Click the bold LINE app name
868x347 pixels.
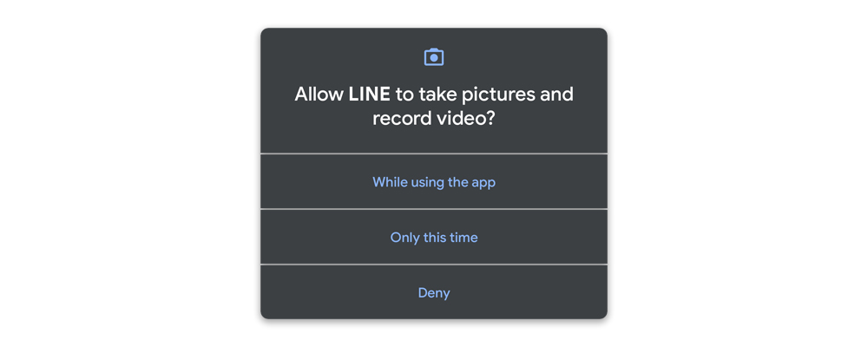(x=369, y=94)
